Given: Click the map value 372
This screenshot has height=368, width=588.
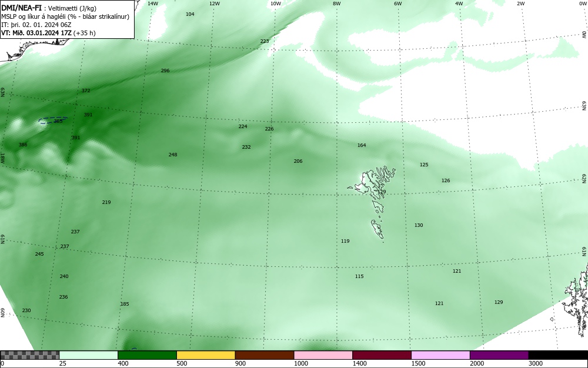Looking at the screenshot, I should pyautogui.click(x=85, y=91).
